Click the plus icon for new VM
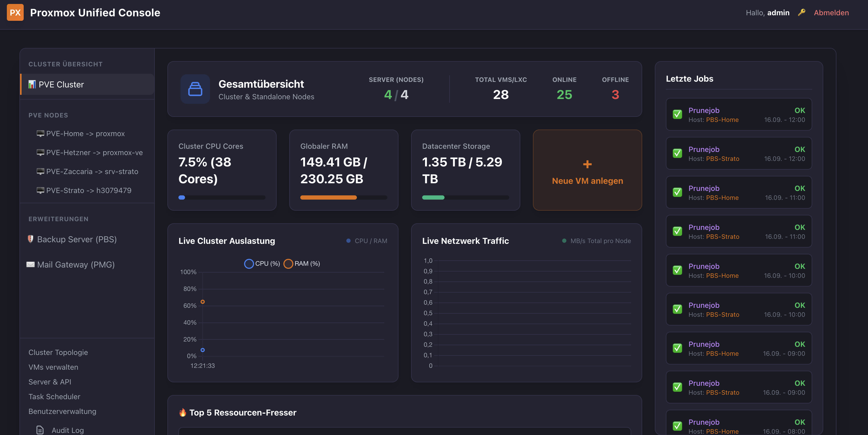This screenshot has width=868, height=435. pos(587,164)
